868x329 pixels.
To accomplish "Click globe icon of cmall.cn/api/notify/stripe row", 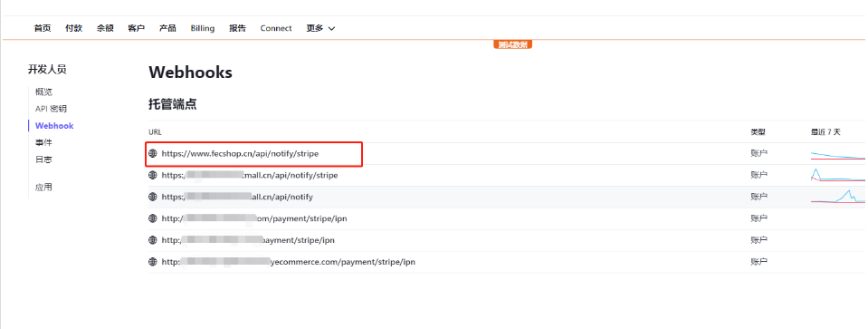I will point(153,175).
